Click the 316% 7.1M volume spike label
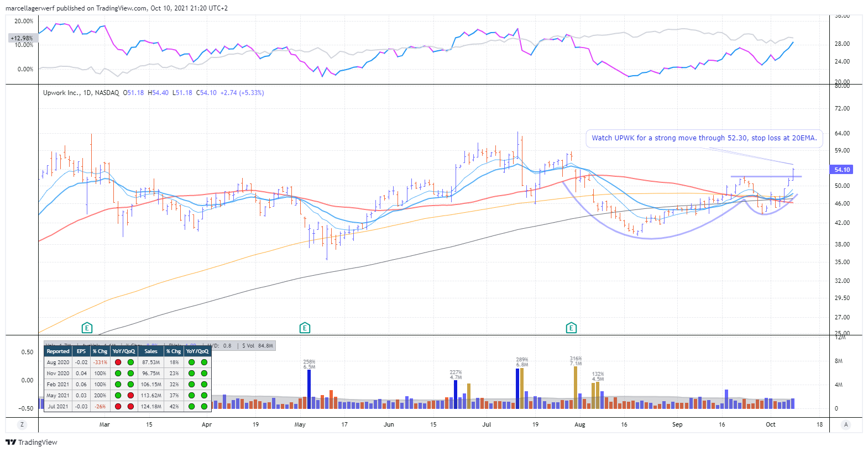868x452 pixels. [x=576, y=361]
